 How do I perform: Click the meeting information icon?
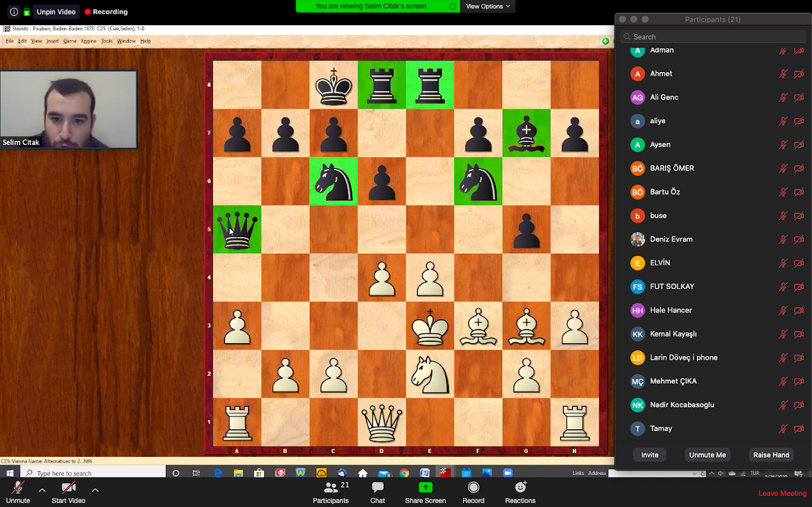14,12
